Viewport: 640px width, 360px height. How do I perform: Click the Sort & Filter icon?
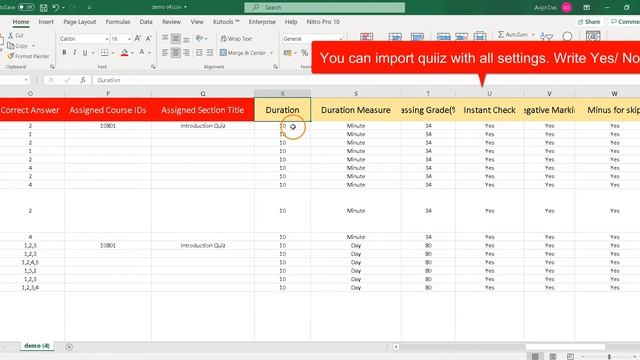[547, 37]
